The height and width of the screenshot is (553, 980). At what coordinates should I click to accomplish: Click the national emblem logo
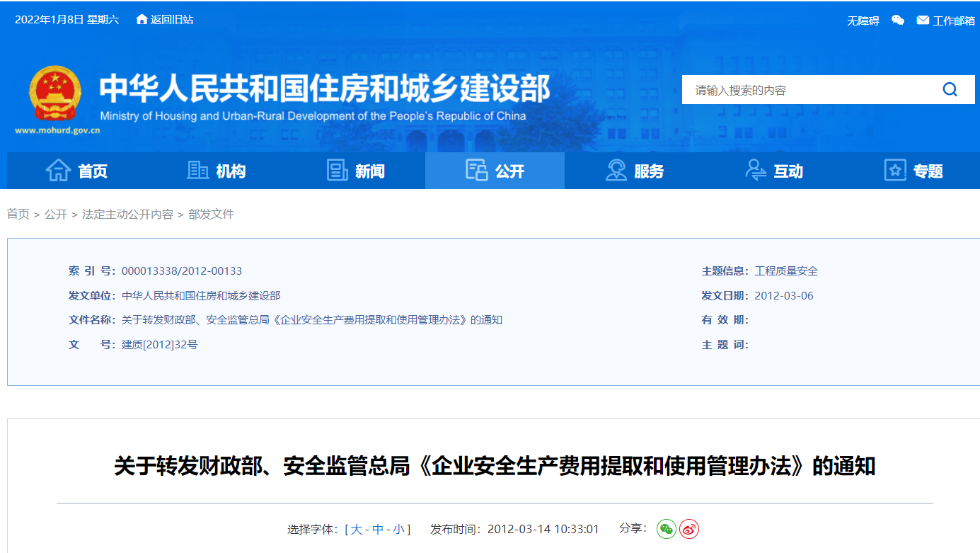(x=55, y=94)
